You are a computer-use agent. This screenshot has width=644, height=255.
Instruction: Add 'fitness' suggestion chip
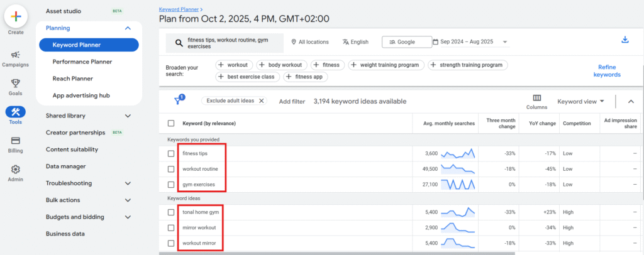[x=328, y=65]
